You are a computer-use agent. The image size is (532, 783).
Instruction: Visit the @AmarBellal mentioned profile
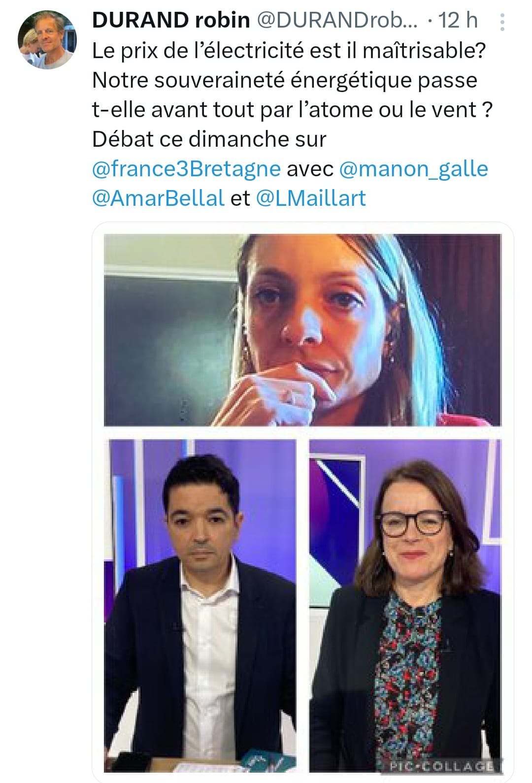(x=158, y=198)
